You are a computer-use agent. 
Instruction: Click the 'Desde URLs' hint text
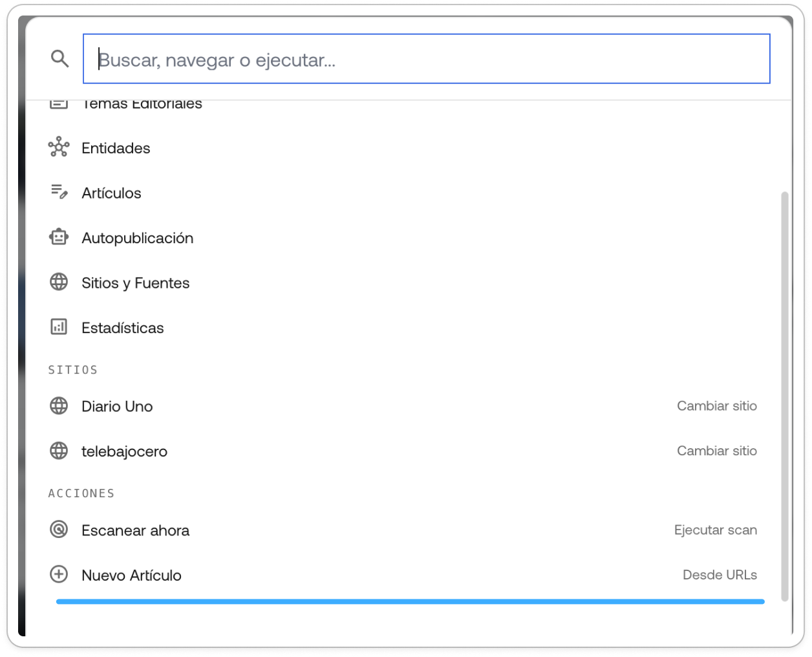(720, 575)
